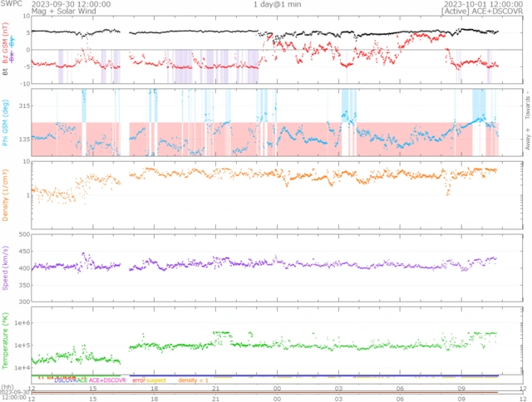Click the orange 'density < 1' legend entry
This screenshot has width=532, height=402.
(193, 380)
